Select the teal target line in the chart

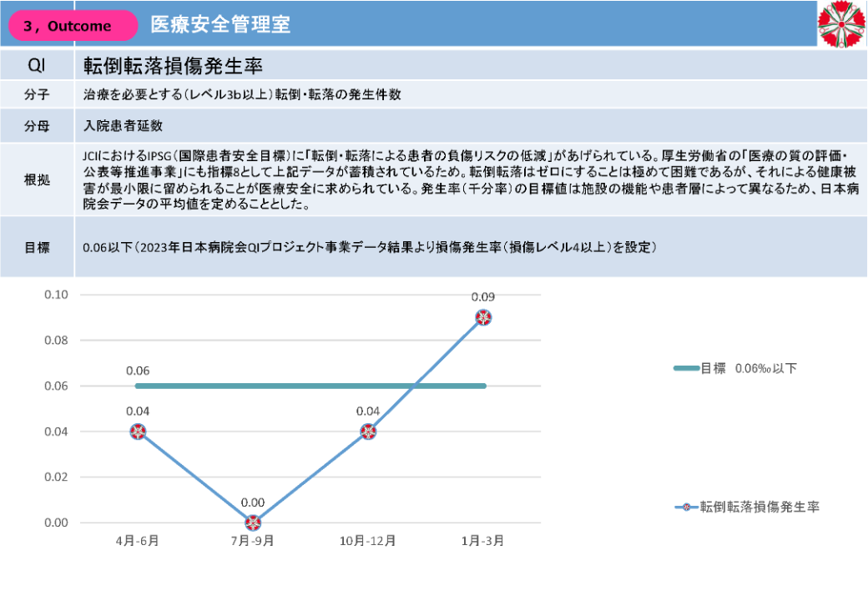[309, 386]
